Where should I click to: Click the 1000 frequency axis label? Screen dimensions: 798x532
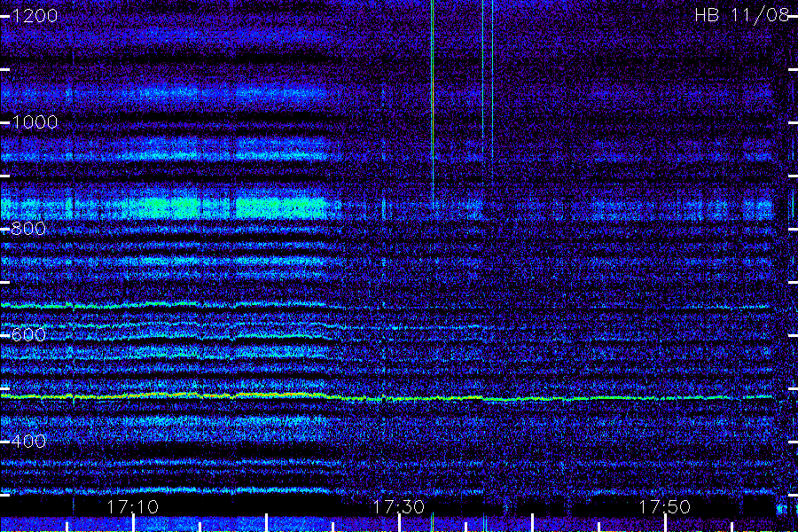(34, 122)
